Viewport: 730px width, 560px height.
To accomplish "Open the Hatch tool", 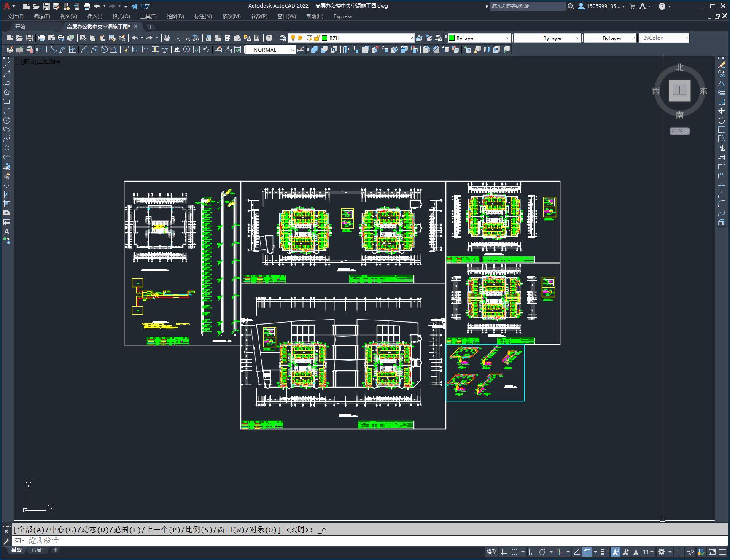I will [x=7, y=194].
